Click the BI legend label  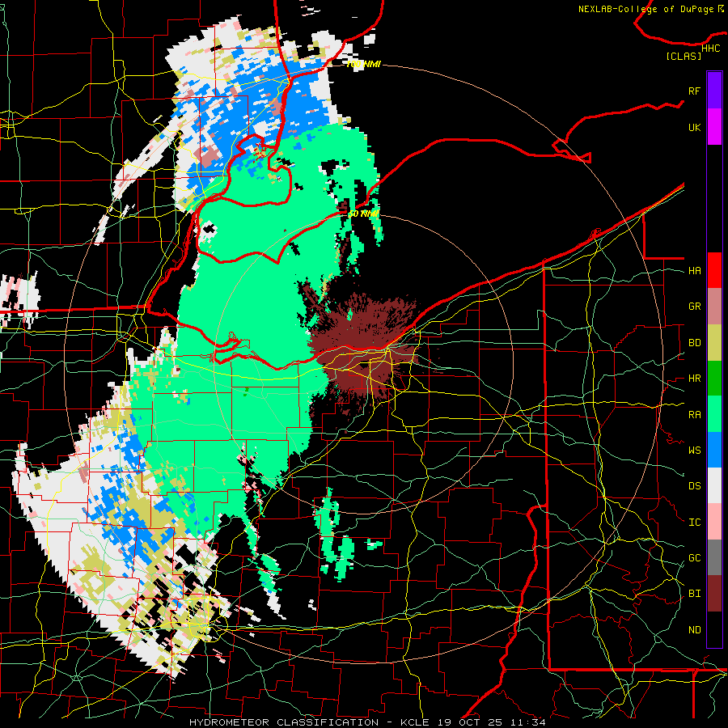[x=694, y=594]
